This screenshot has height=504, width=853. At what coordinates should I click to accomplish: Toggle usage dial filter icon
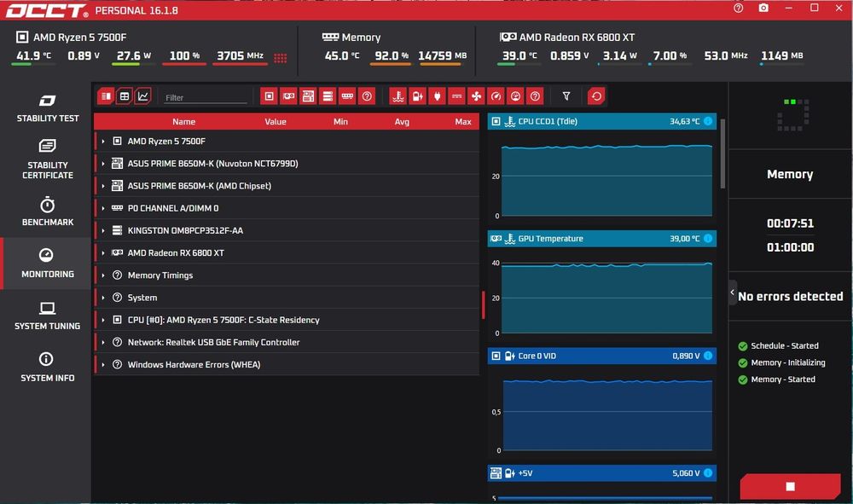click(516, 96)
